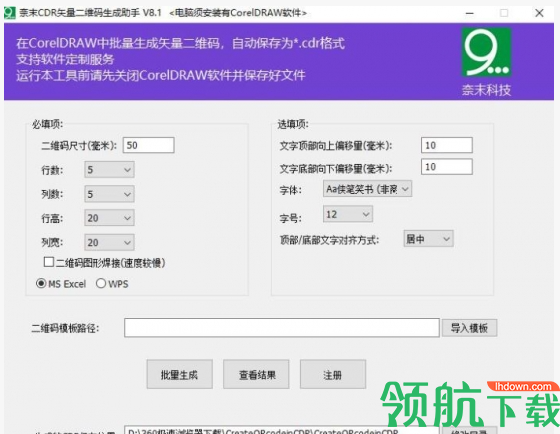Minimize the window
Screen dimensions: 560x434
tap(470, 13)
